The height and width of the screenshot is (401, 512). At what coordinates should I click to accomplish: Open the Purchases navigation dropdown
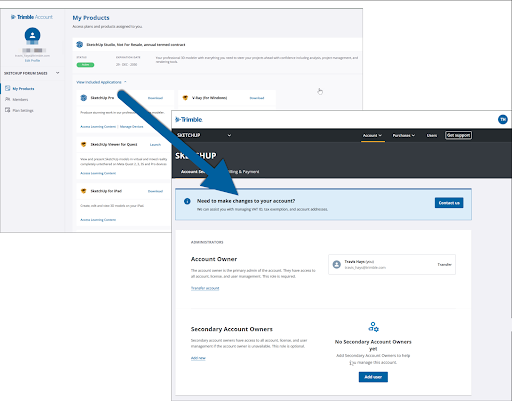tap(404, 135)
